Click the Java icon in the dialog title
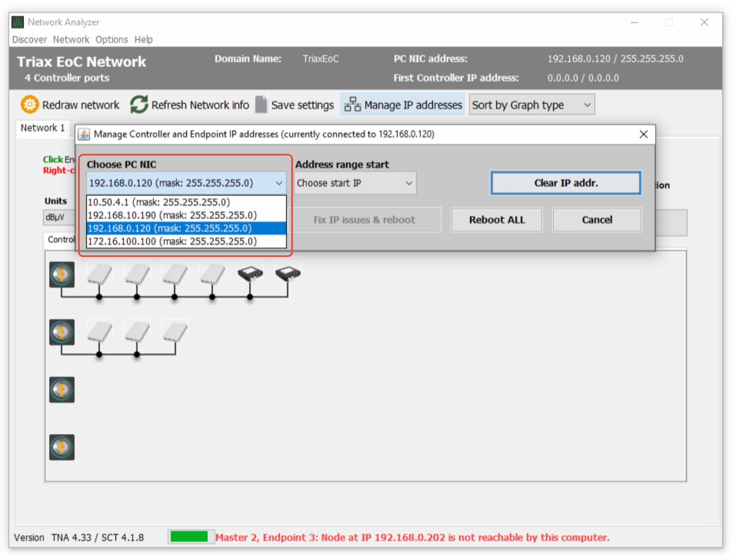Screen dimensions: 736x560 pos(84,134)
